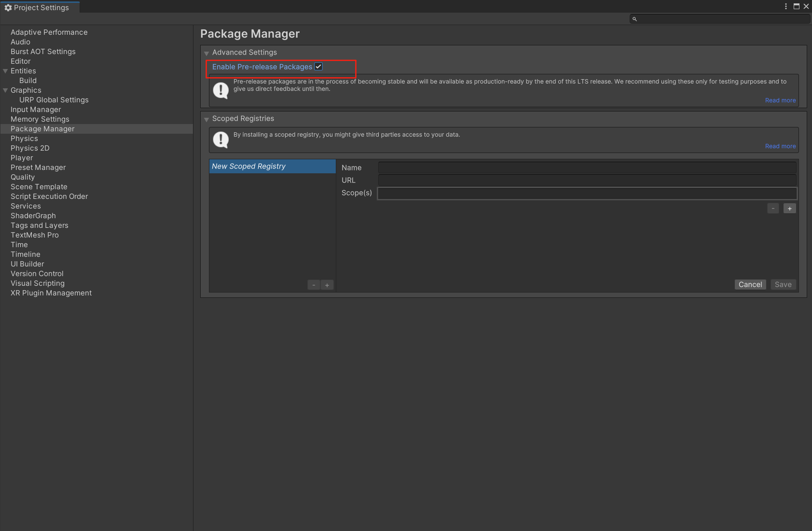This screenshot has height=531, width=812.
Task: Toggle Enable Pre-release Packages checkbox
Action: (x=318, y=67)
